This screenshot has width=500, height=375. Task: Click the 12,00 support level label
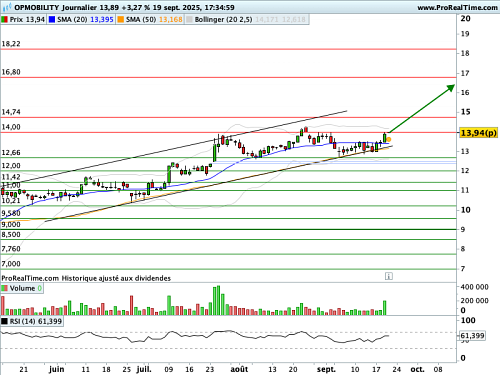[x=11, y=166]
